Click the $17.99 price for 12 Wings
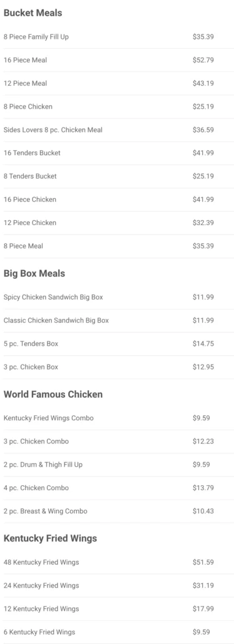Image resolution: width=234 pixels, height=644 pixels. (203, 609)
